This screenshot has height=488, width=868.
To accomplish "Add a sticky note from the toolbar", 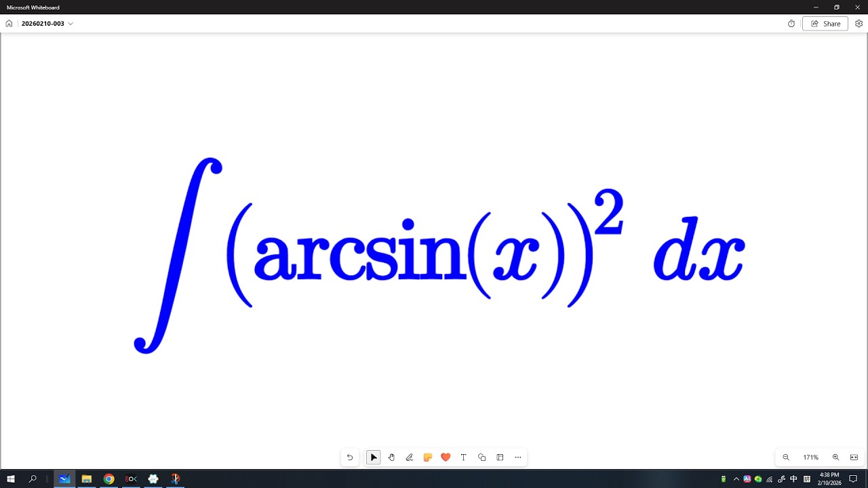I will pos(427,457).
